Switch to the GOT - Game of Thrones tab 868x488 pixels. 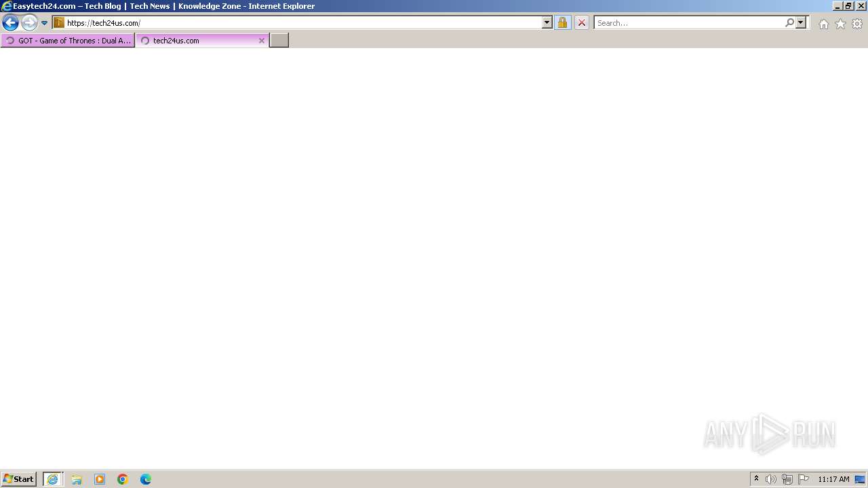click(68, 41)
